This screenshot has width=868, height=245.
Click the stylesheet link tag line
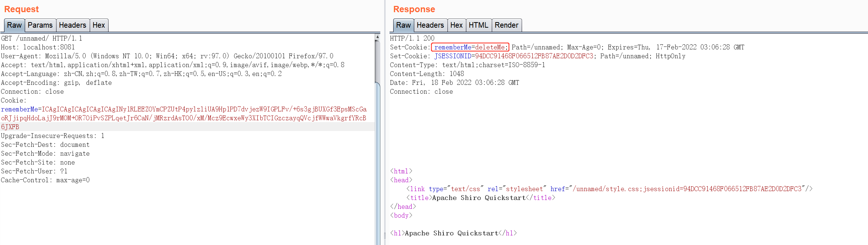point(610,189)
